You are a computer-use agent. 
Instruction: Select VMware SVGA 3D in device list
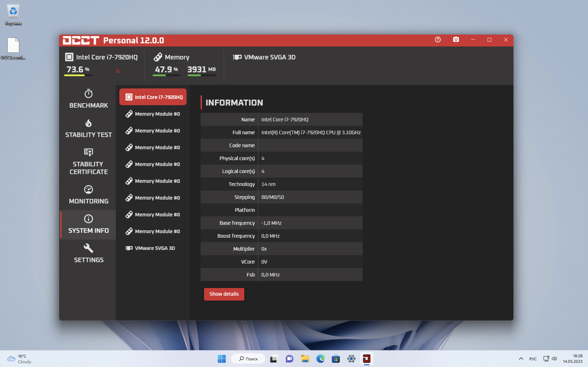pyautogui.click(x=153, y=248)
